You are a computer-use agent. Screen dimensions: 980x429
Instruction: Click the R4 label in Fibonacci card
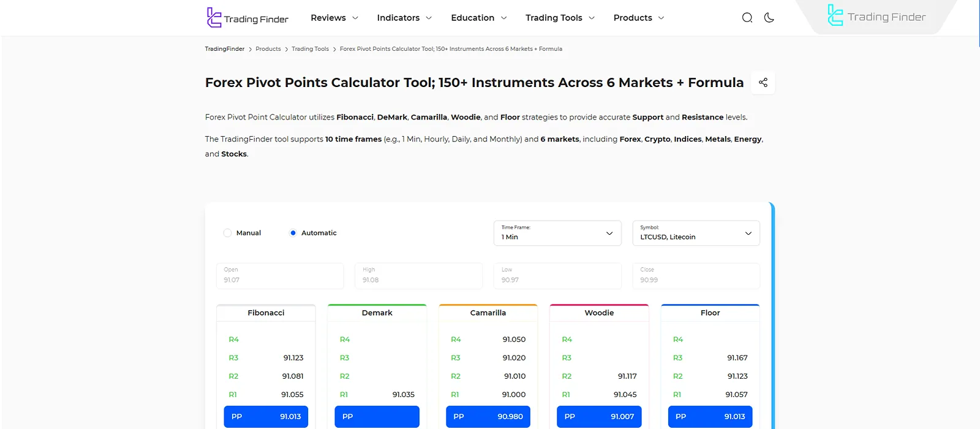[x=234, y=340]
